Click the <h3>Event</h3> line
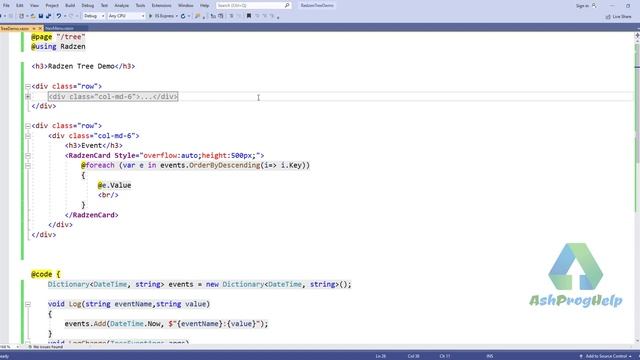 click(x=94, y=145)
